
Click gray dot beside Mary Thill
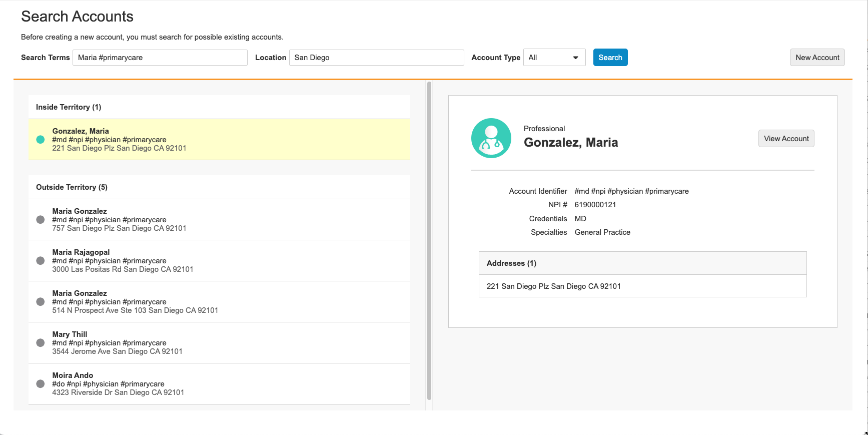click(x=41, y=343)
